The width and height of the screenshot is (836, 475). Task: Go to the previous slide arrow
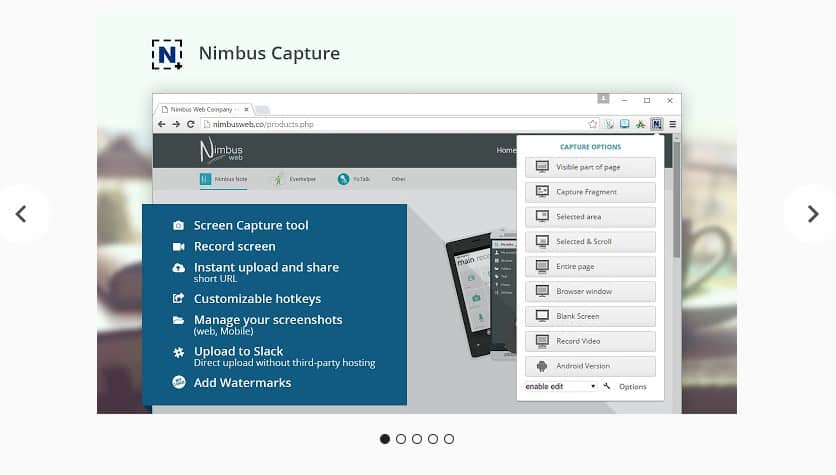[21, 214]
